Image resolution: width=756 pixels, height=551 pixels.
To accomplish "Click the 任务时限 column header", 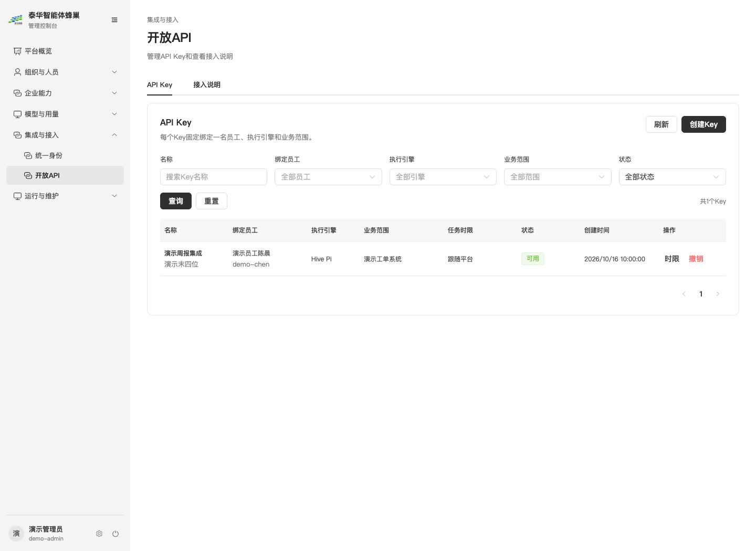I will click(x=460, y=230).
